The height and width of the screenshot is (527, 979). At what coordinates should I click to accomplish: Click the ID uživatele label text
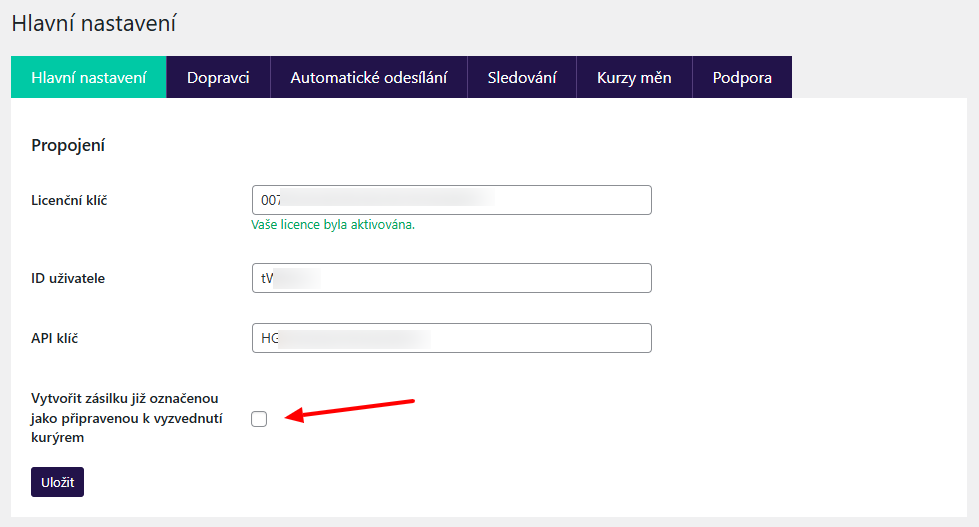coord(68,278)
